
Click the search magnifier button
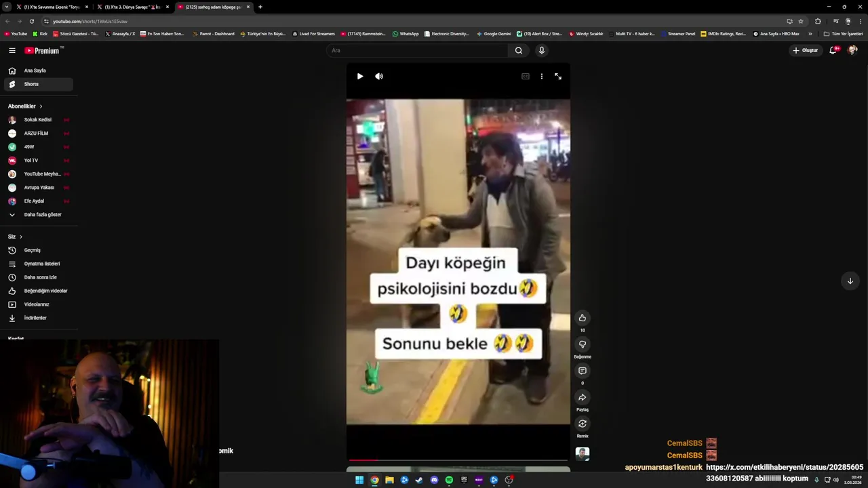[x=519, y=50]
